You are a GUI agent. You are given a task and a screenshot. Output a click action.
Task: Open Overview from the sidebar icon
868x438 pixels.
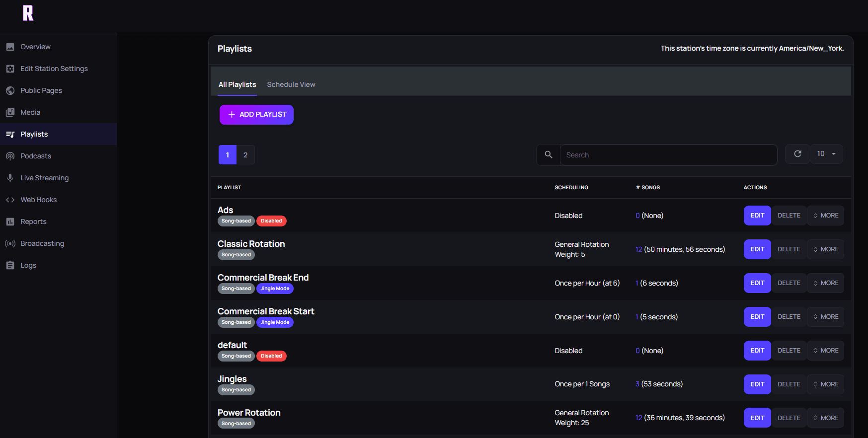click(x=10, y=47)
